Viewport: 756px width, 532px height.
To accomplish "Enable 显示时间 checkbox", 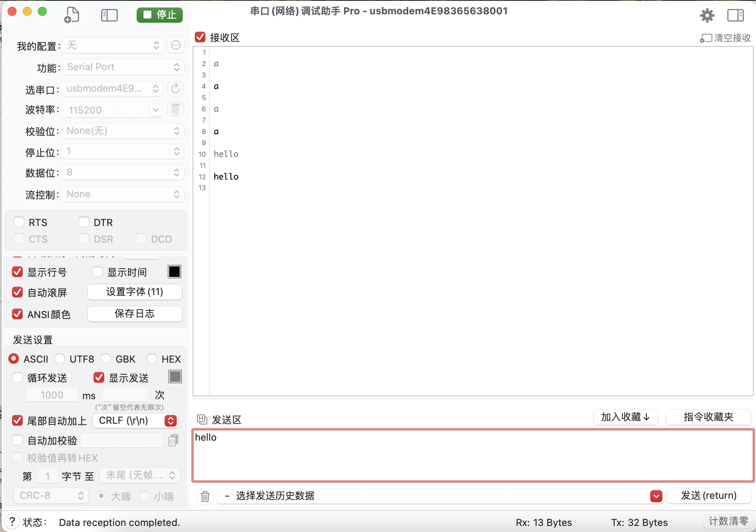I will pos(97,272).
